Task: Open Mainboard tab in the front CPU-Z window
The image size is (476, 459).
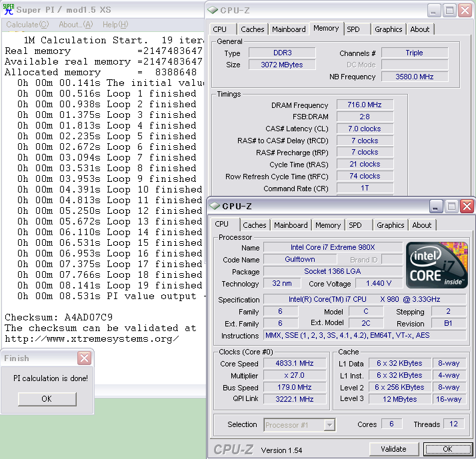Action: click(291, 225)
